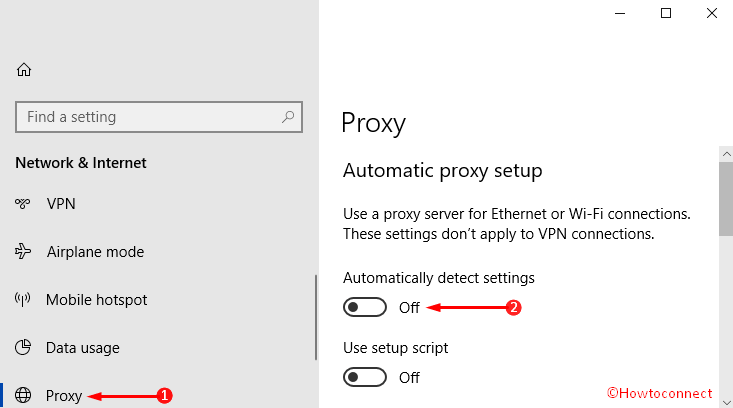Click the scrollbar down arrow at bottom right
This screenshot has height=408, width=733.
tap(726, 401)
